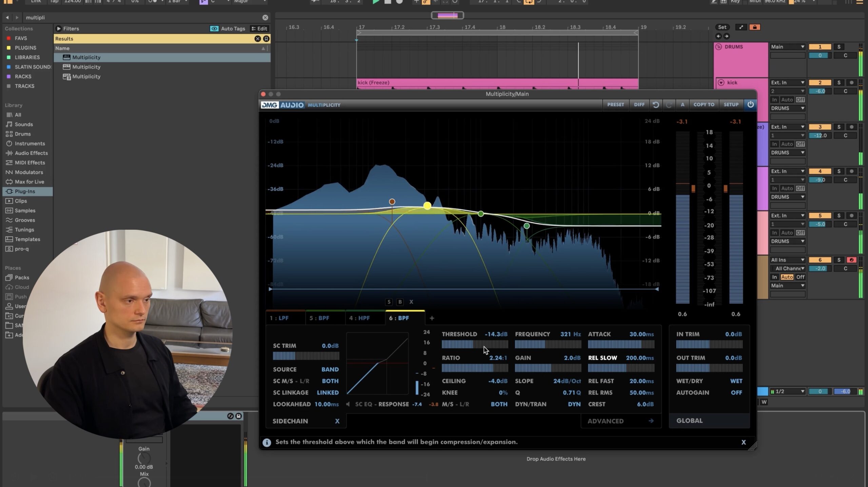
Task: Open the kick track Ext. In dropdown
Action: tap(787, 82)
